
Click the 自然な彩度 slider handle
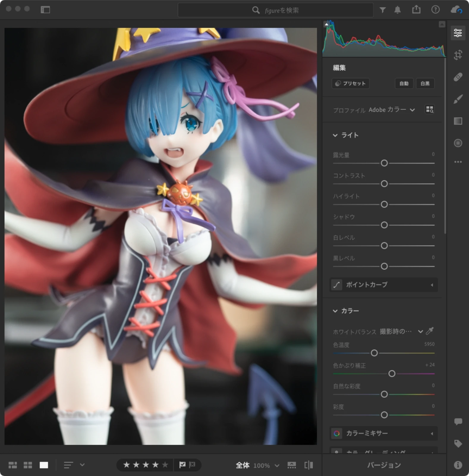point(384,394)
